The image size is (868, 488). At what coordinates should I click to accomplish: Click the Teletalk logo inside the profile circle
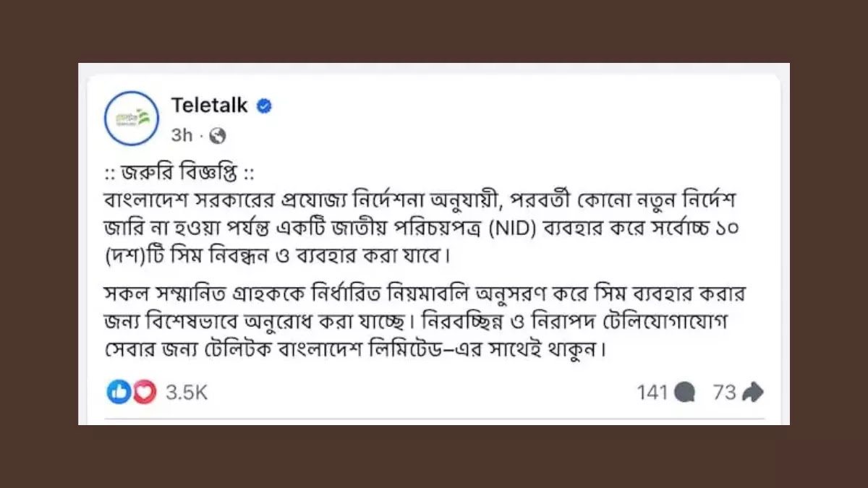point(131,116)
